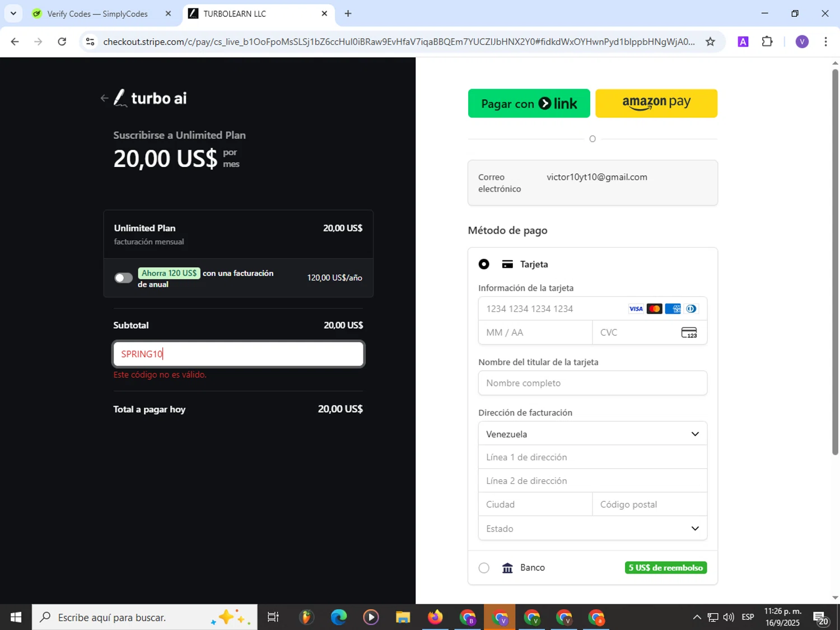Open the Extensions puzzle icon

(x=767, y=42)
